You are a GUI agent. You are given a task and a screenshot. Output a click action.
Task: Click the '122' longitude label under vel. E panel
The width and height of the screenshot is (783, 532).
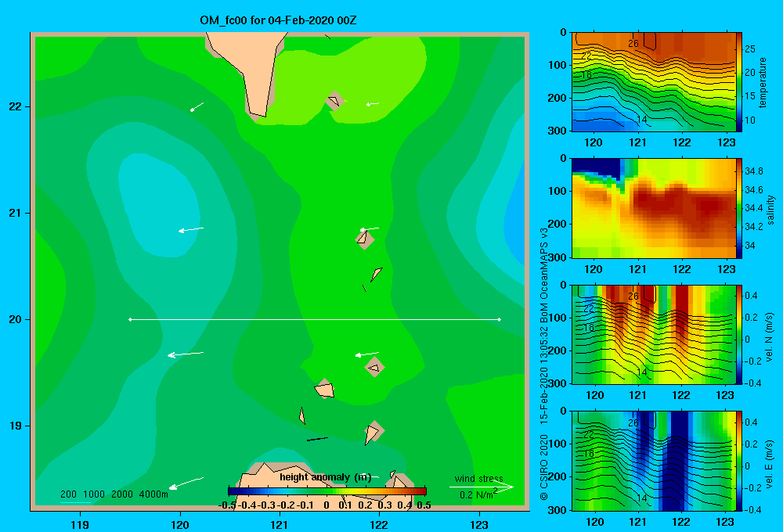681,522
